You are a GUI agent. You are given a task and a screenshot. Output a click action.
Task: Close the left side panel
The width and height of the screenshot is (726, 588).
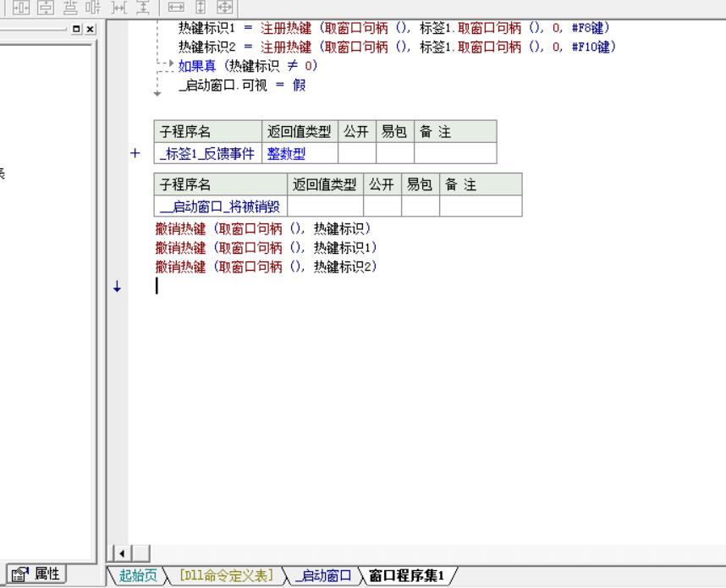[91, 29]
